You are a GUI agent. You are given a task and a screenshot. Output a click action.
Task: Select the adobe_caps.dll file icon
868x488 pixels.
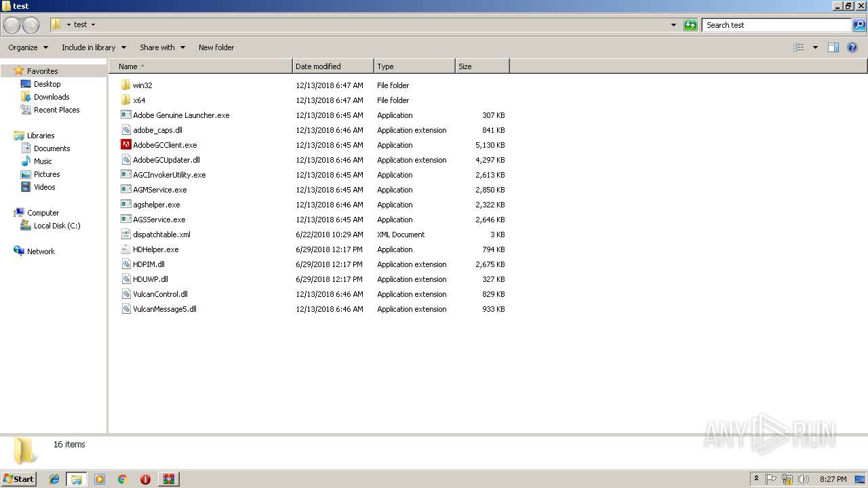(x=125, y=130)
